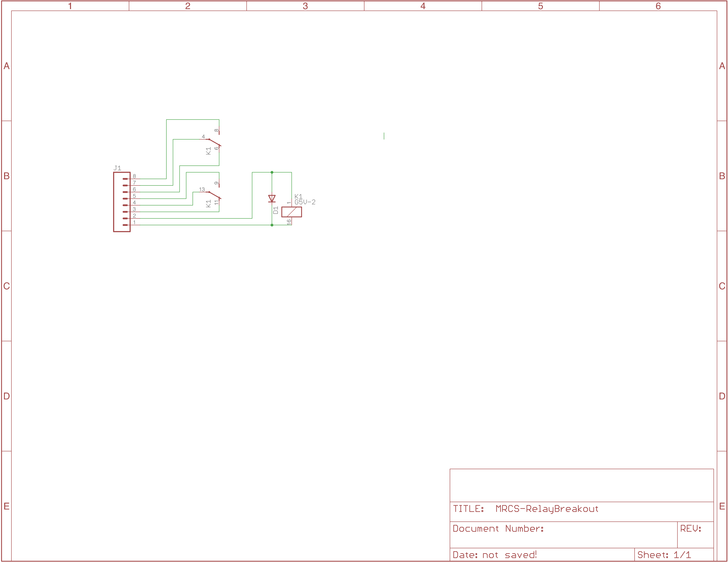Select the K1 relay coil rectangle

292,212
